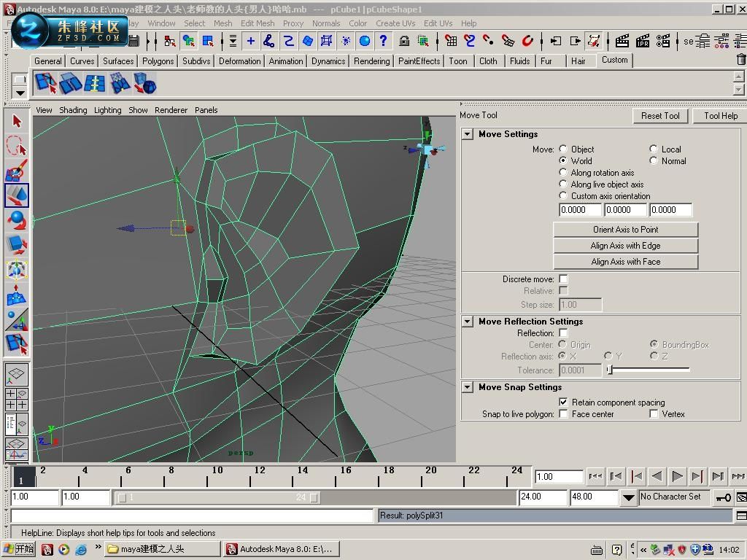The image size is (747, 560).
Task: Select the Universal Manipulator tool
Action: coord(17,270)
